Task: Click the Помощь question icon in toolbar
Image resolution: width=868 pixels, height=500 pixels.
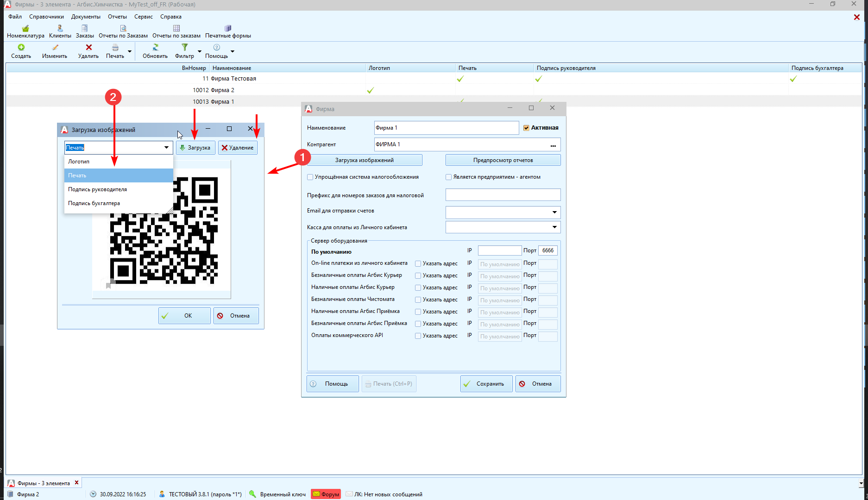Action: (x=216, y=47)
